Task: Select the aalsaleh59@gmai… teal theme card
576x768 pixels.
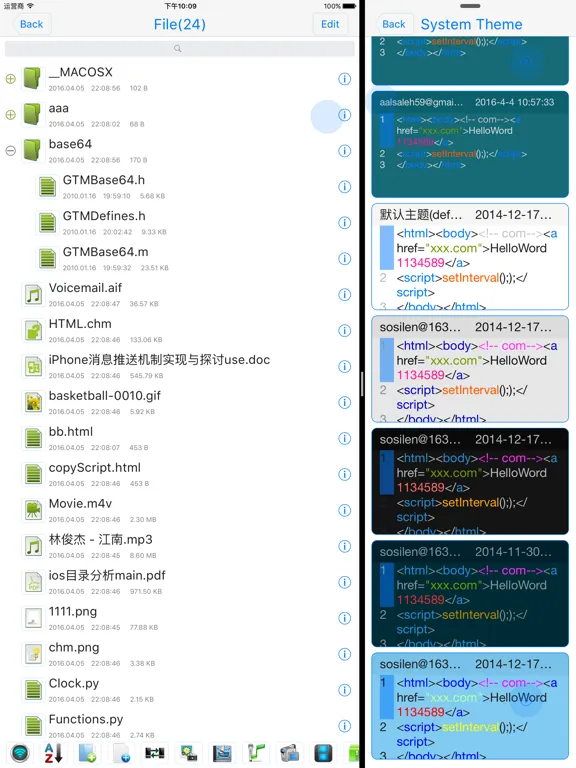Action: [470, 144]
